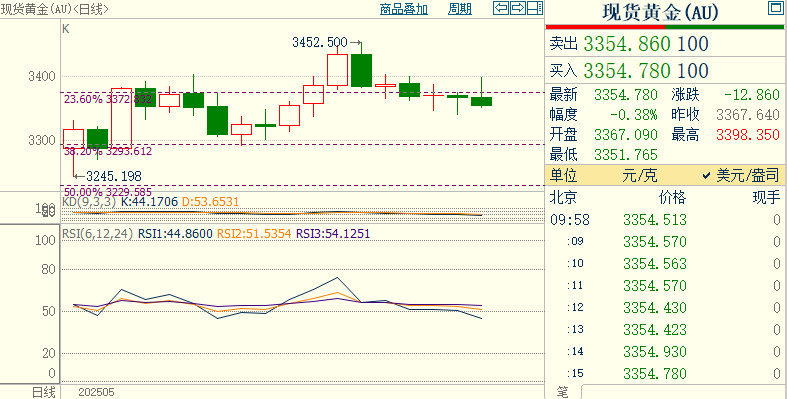Image resolution: width=787 pixels, height=399 pixels.
Task: Click the left arrow navigation icon
Action: pos(501,8)
